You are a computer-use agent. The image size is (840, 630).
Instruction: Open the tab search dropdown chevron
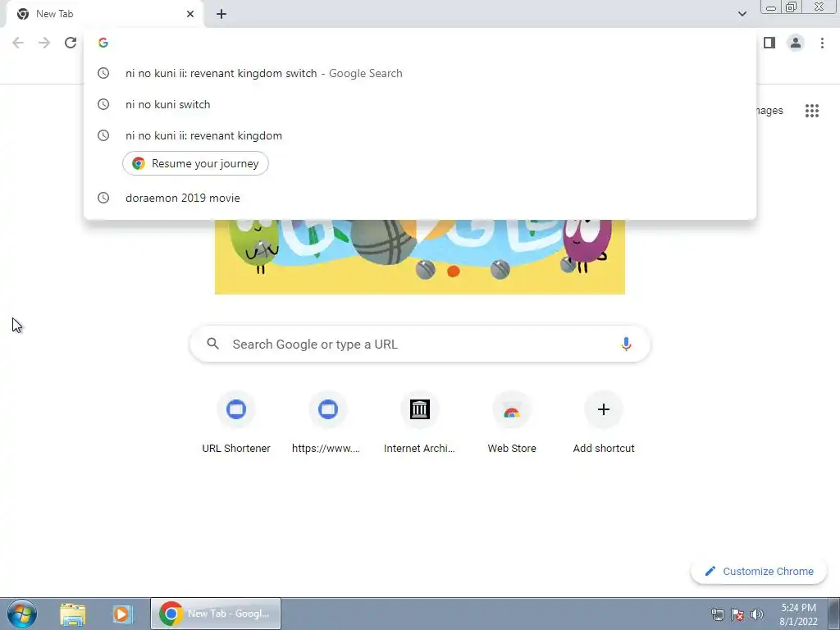coord(742,14)
